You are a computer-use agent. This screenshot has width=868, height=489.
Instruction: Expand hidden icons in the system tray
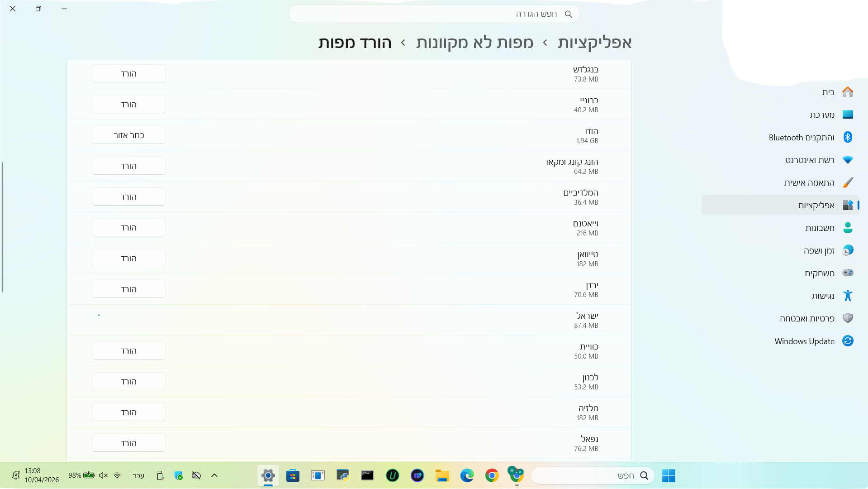[x=214, y=475]
